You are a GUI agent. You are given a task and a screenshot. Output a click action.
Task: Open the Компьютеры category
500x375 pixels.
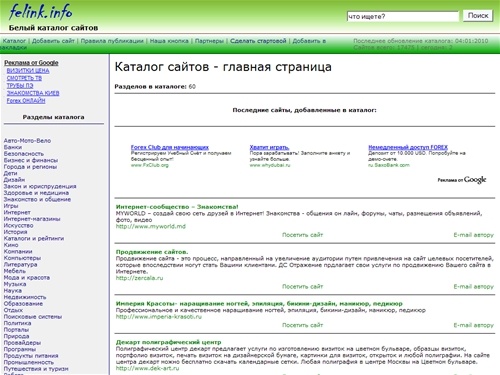click(x=22, y=258)
